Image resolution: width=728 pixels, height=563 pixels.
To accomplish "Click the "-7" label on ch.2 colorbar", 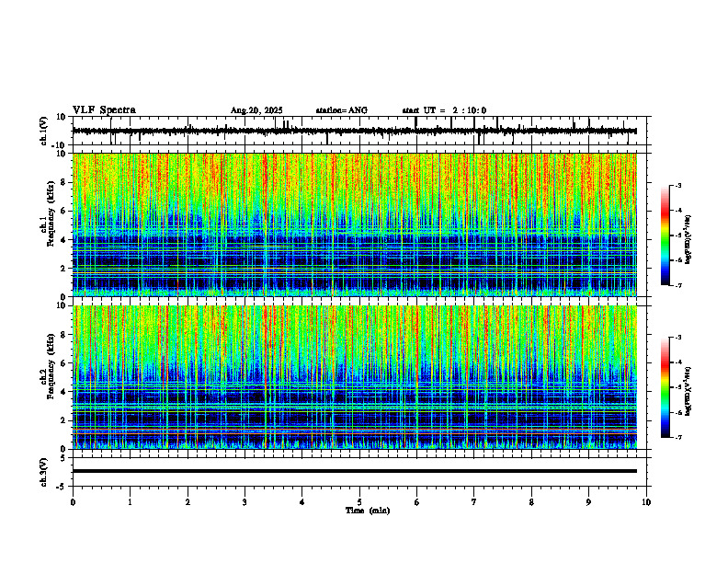I will point(678,438).
